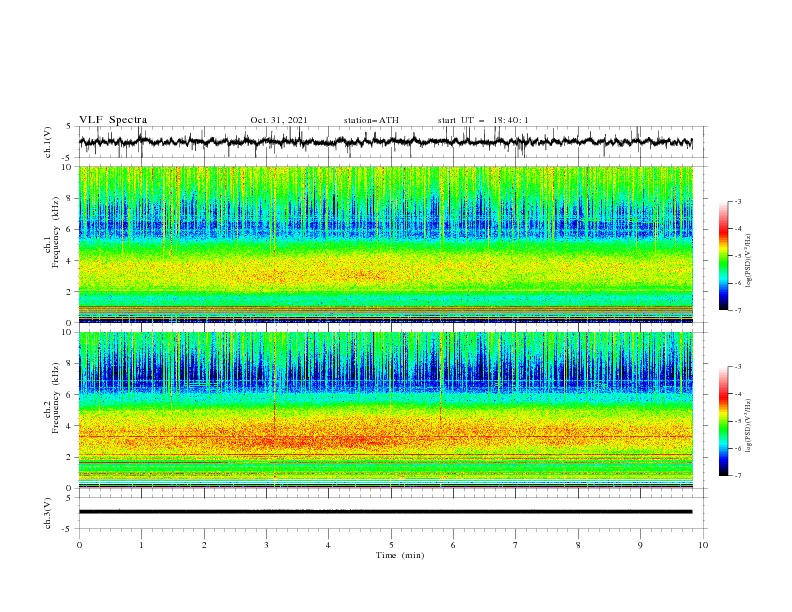Click the "-3" label on ch.1 colorbar

[x=738, y=201]
